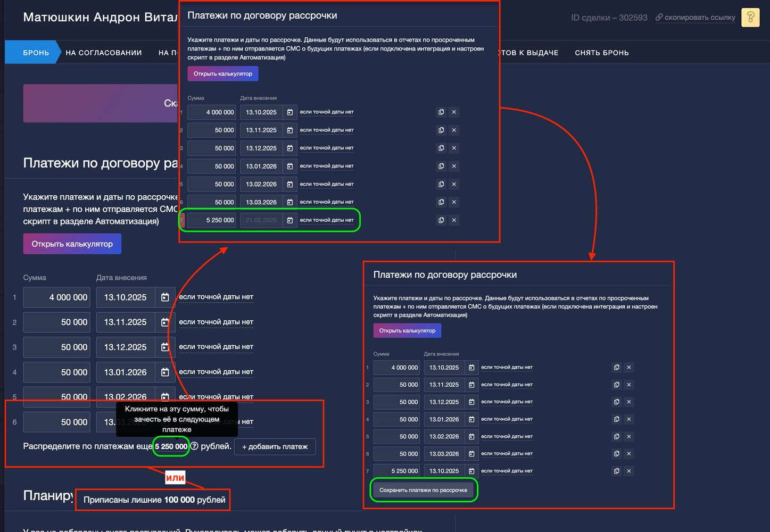Focus the 4 000 000 amount field in lower-right panel
This screenshot has width=770, height=532.
point(396,368)
